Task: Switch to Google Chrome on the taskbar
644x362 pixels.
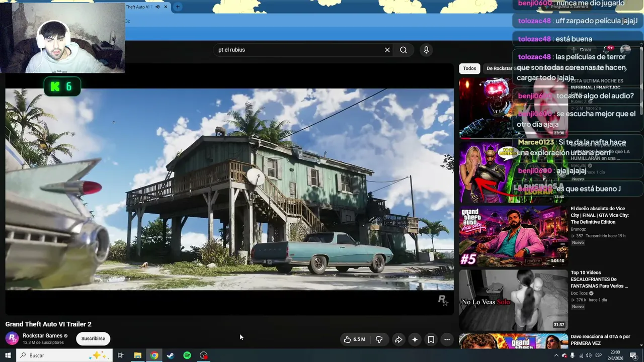Action: [x=154, y=355]
